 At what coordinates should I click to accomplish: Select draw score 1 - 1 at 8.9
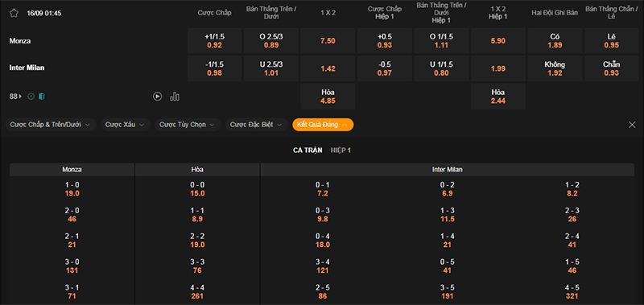pyautogui.click(x=197, y=215)
